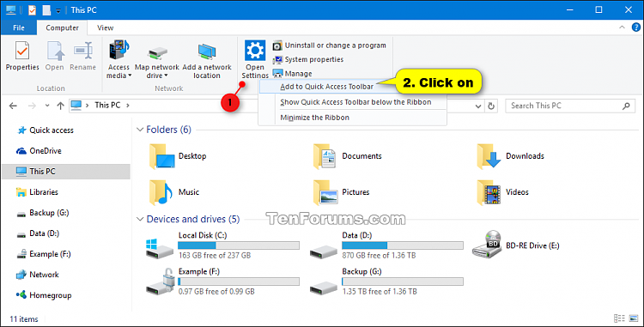Click Data (D:) capacity bar

coord(403,245)
